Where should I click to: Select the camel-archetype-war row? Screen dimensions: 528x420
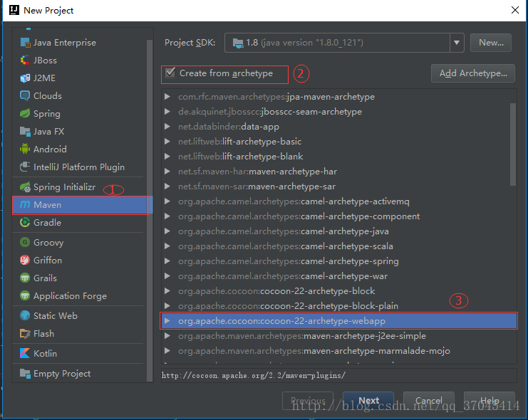[x=338, y=276]
